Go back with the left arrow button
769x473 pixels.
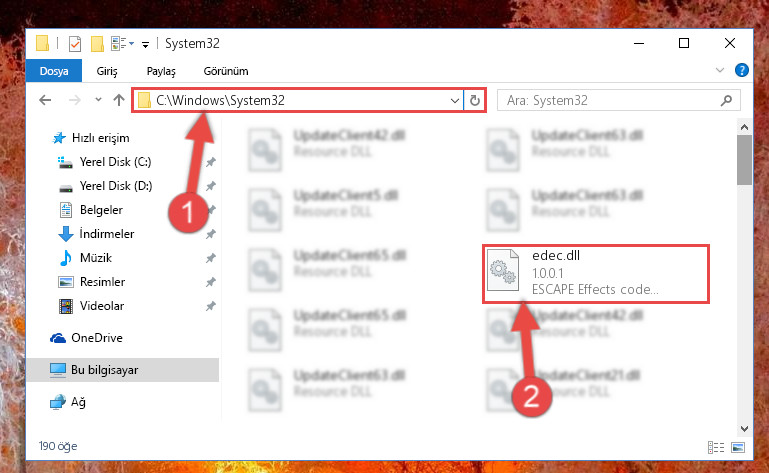pos(45,101)
